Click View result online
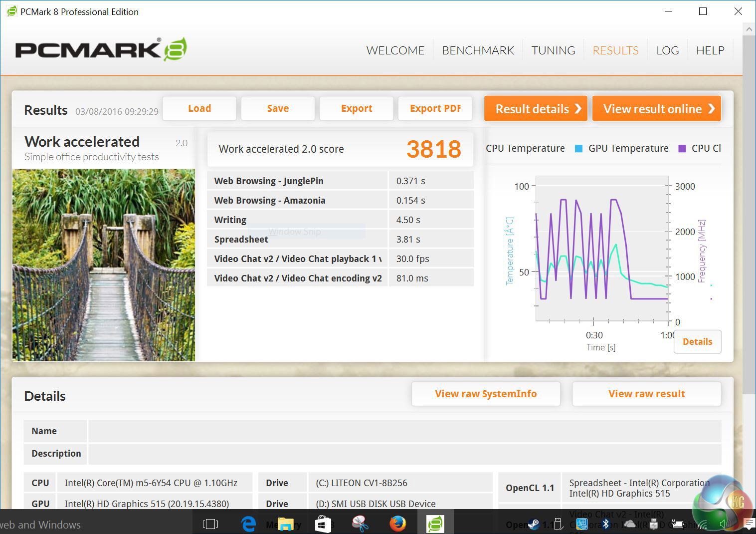 [657, 109]
